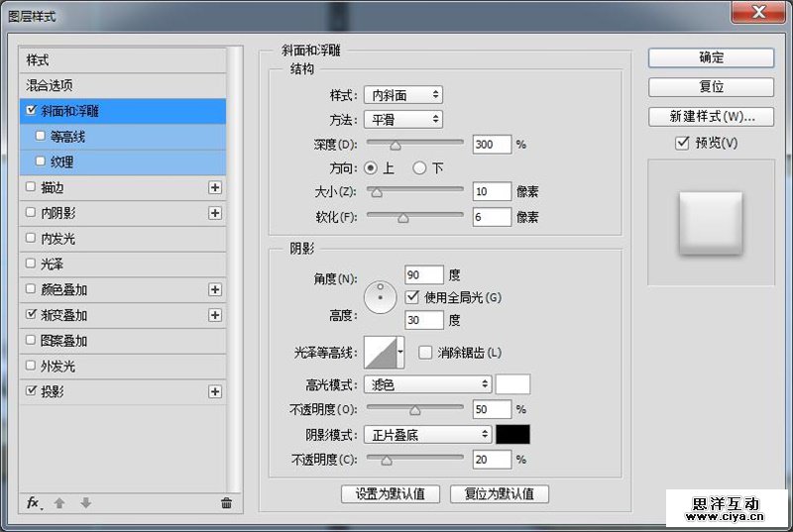Click the fx styles menu icon
This screenshot has height=532, width=793.
point(33,503)
